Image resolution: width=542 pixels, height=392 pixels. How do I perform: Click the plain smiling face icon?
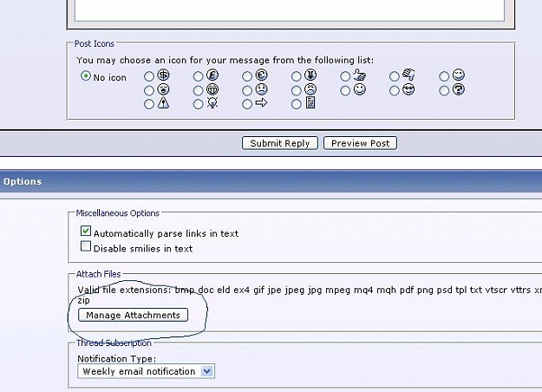pyautogui.click(x=360, y=89)
